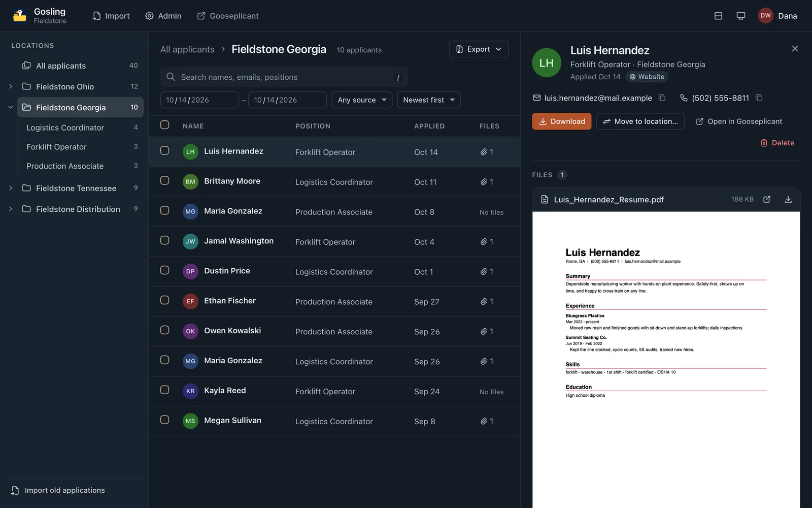Click the DW user avatar
This screenshot has width=812, height=508.
[765, 16]
